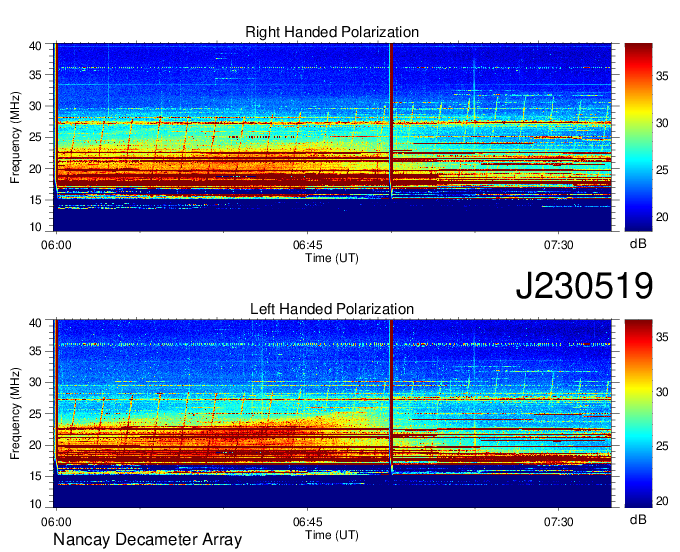Image resolution: width=680 pixels, height=552 pixels.
Task: Click the "Right Handed Polarization" plot title
Action: click(332, 32)
